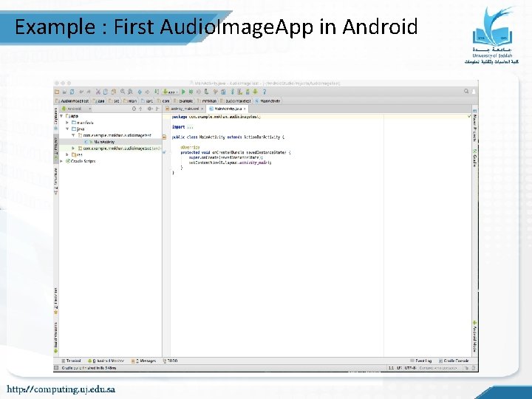Click the navigate Forward arrow icon

pos(148,92)
